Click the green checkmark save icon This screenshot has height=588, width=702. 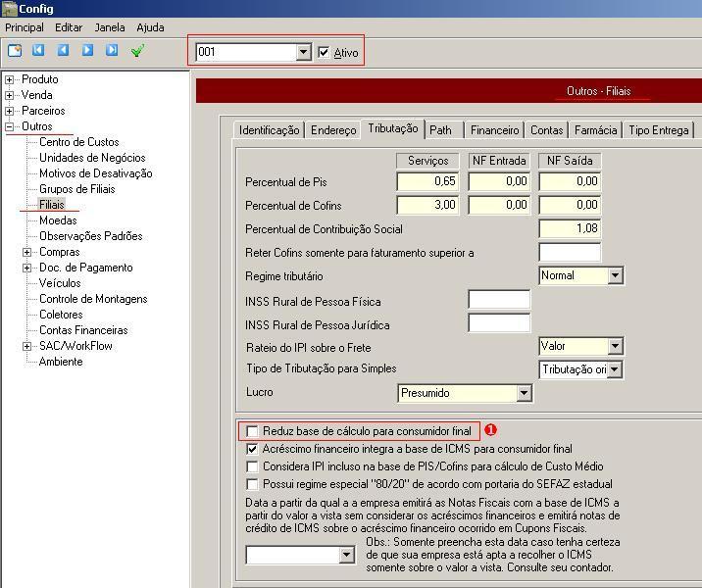[x=137, y=51]
